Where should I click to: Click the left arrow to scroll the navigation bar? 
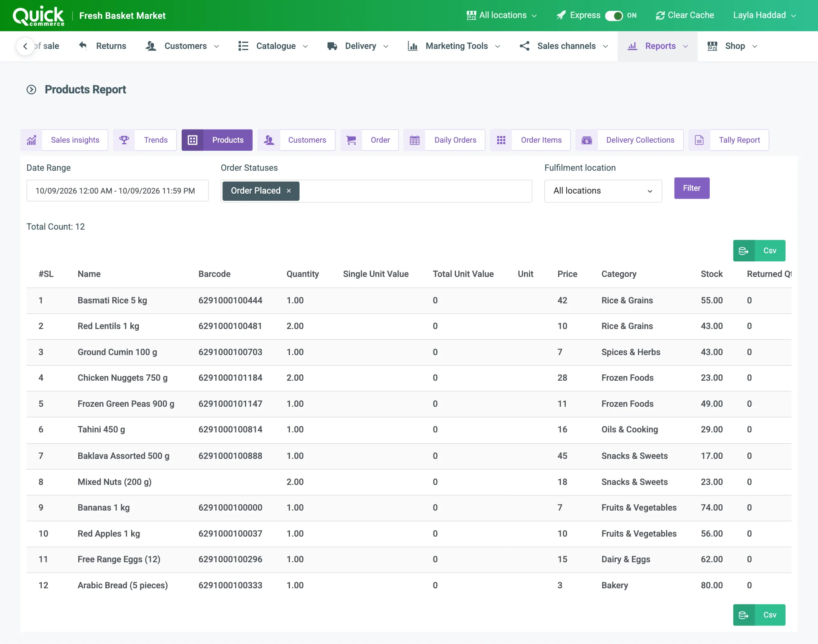[x=25, y=46]
